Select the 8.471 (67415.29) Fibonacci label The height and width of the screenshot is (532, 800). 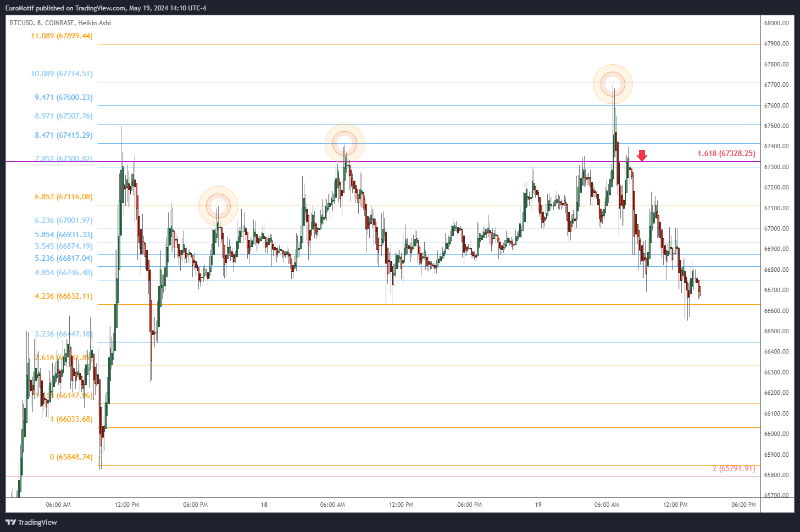64,135
